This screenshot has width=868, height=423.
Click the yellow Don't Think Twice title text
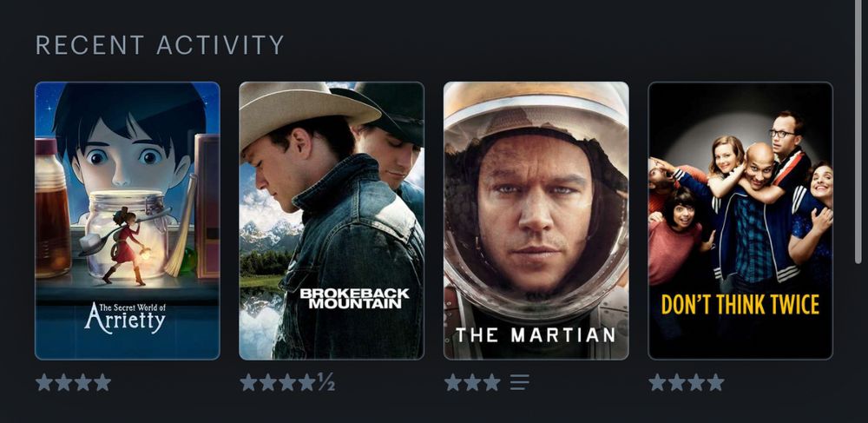coord(740,305)
